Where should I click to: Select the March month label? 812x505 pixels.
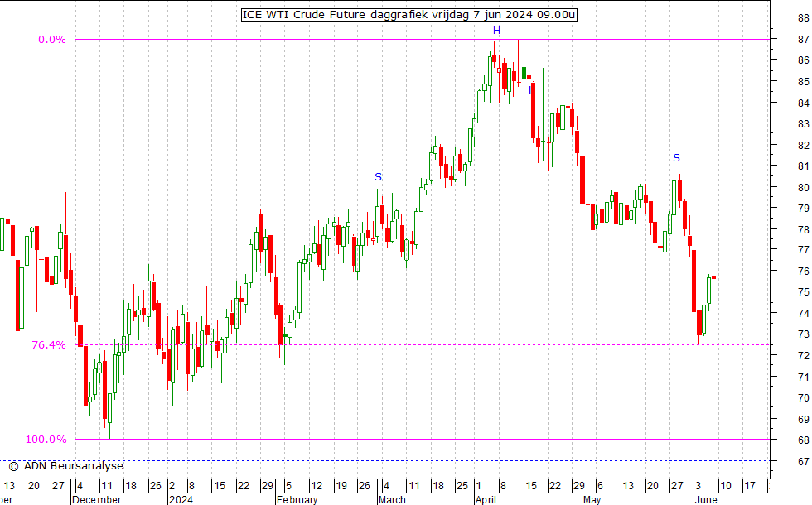392,499
